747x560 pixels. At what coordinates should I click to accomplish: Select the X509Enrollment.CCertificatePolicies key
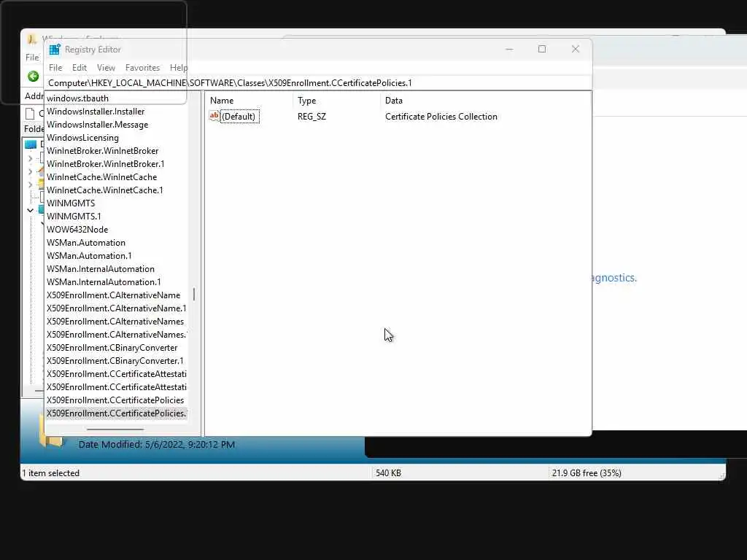click(x=115, y=400)
